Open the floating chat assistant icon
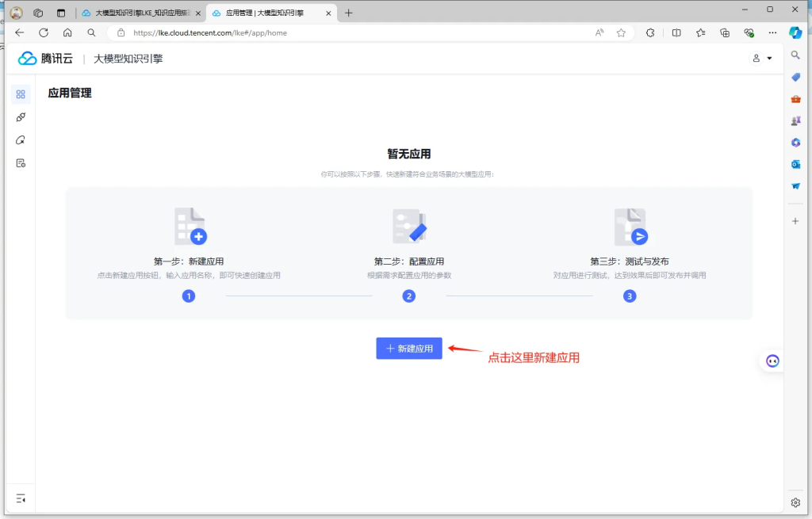This screenshot has height=519, width=812. point(772,361)
